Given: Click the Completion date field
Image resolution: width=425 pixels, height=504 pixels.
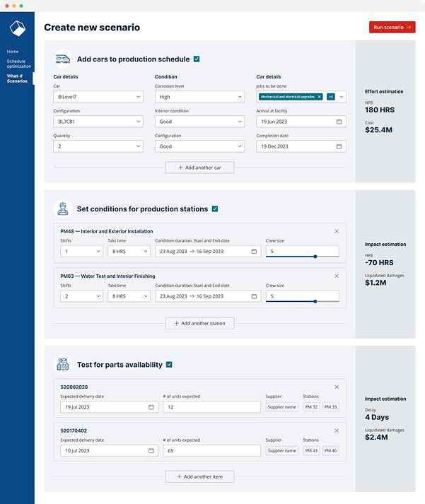Looking at the screenshot, I should pos(301,146).
